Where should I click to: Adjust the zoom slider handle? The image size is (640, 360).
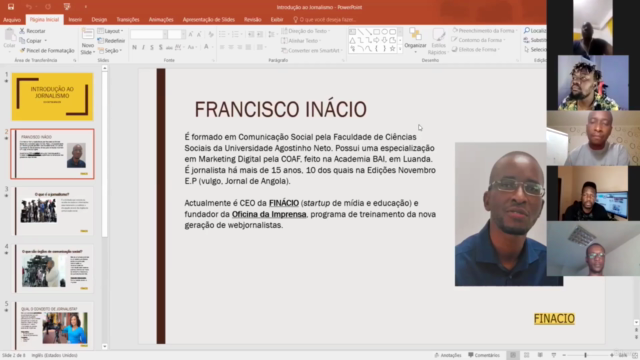click(586, 355)
